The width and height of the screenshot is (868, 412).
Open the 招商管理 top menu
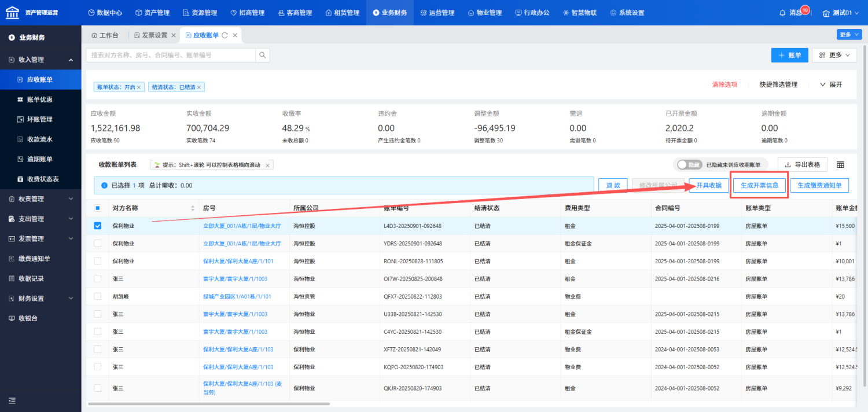pyautogui.click(x=247, y=13)
